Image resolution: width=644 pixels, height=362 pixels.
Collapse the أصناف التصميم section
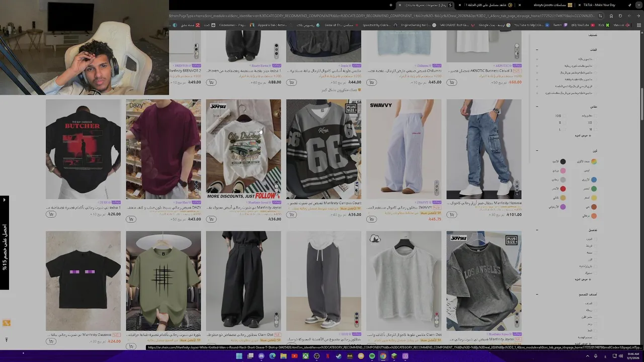537,295
